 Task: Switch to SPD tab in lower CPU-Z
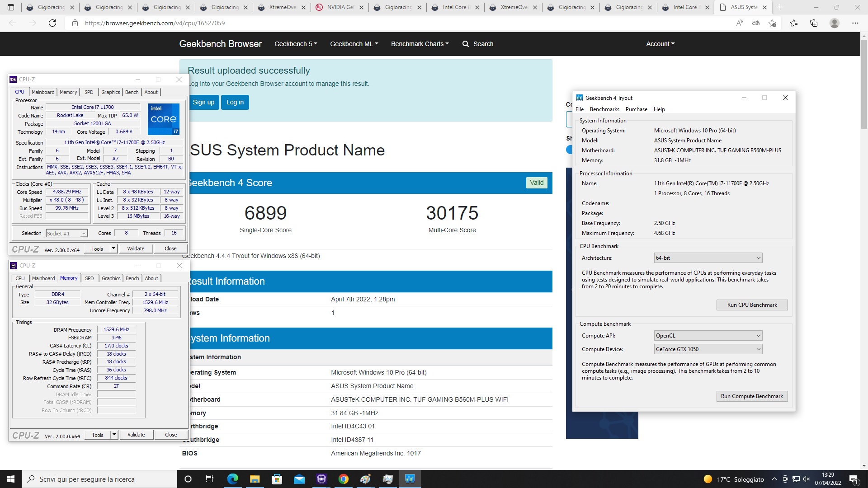click(x=90, y=278)
